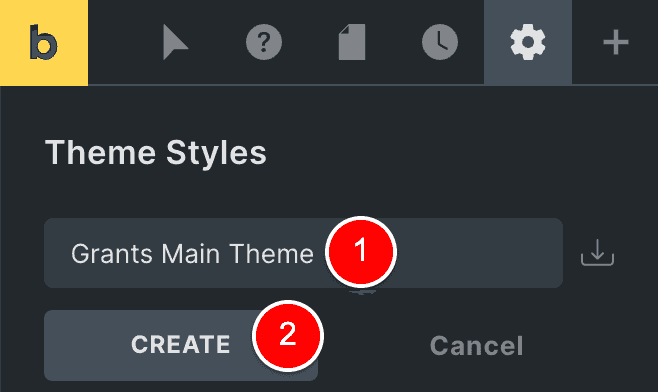Click the CREATE button
The height and width of the screenshot is (392, 658).
click(181, 345)
